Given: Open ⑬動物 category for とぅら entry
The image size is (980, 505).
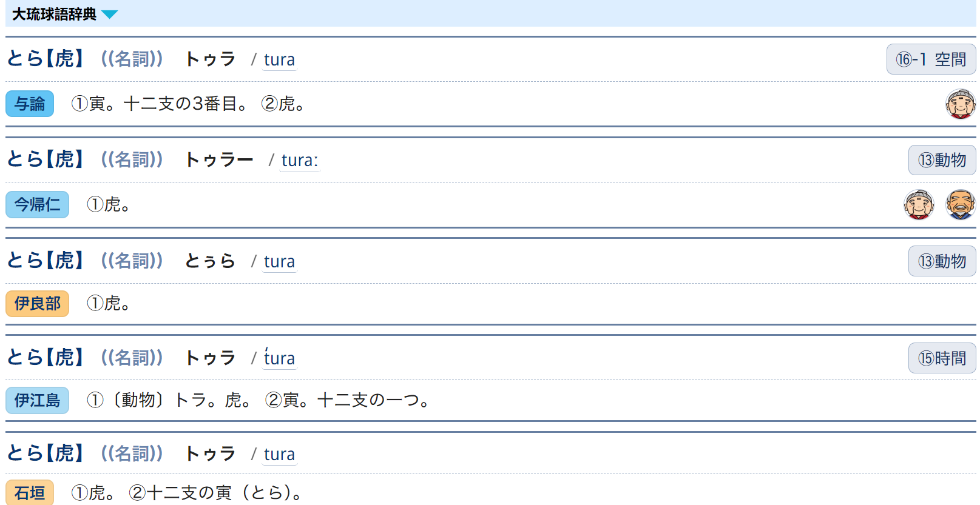Looking at the screenshot, I should pos(942,261).
